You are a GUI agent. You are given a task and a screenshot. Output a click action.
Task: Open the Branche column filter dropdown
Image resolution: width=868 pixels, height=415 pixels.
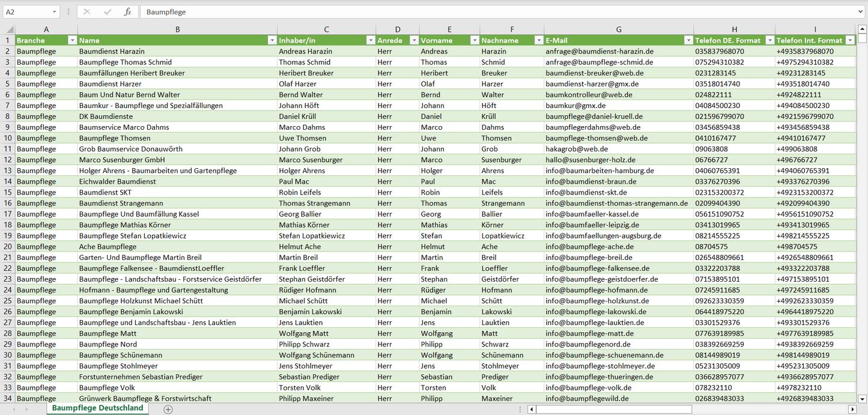pyautogui.click(x=72, y=40)
